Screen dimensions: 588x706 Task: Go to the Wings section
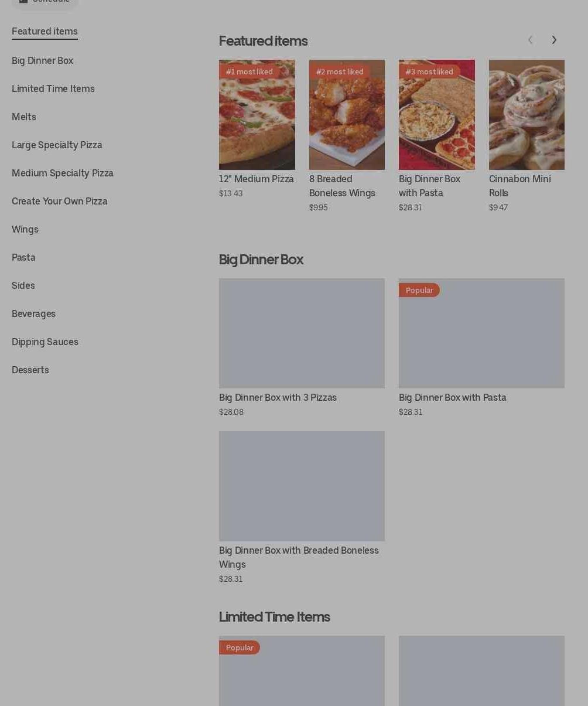point(25,230)
